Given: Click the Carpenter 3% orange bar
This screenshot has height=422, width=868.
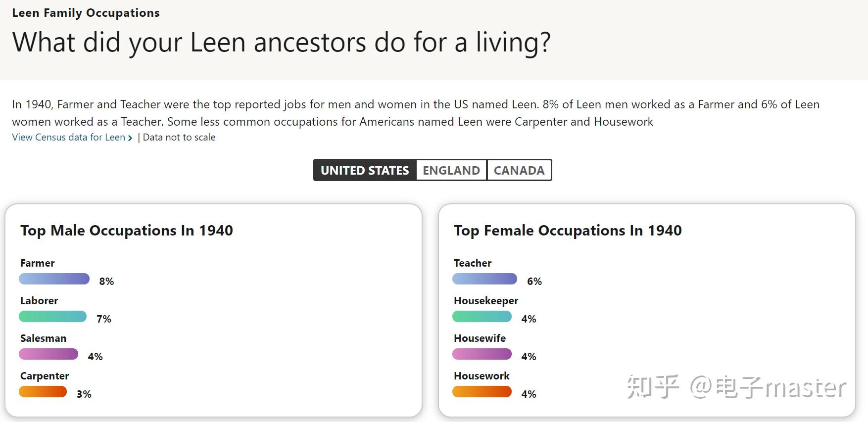Looking at the screenshot, I should pyautogui.click(x=43, y=392).
